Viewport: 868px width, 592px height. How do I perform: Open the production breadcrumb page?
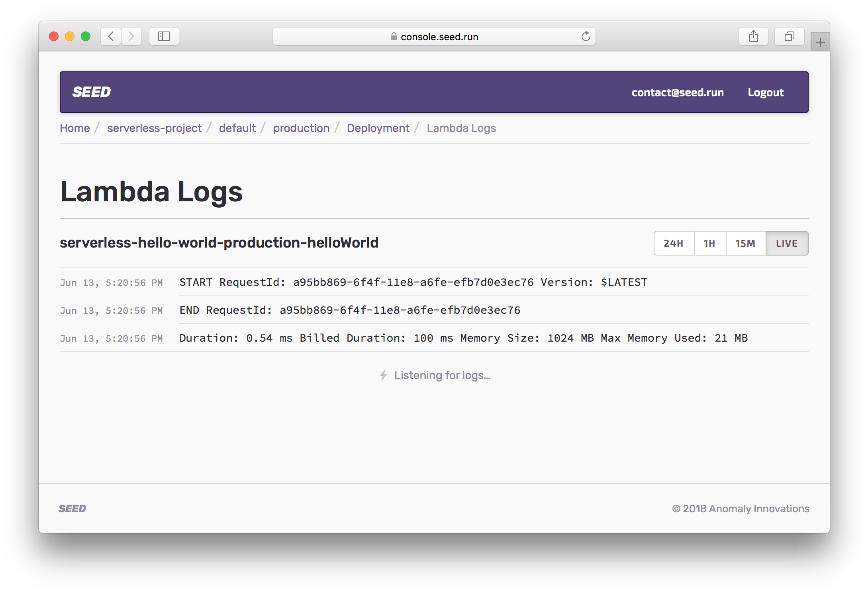tap(301, 128)
